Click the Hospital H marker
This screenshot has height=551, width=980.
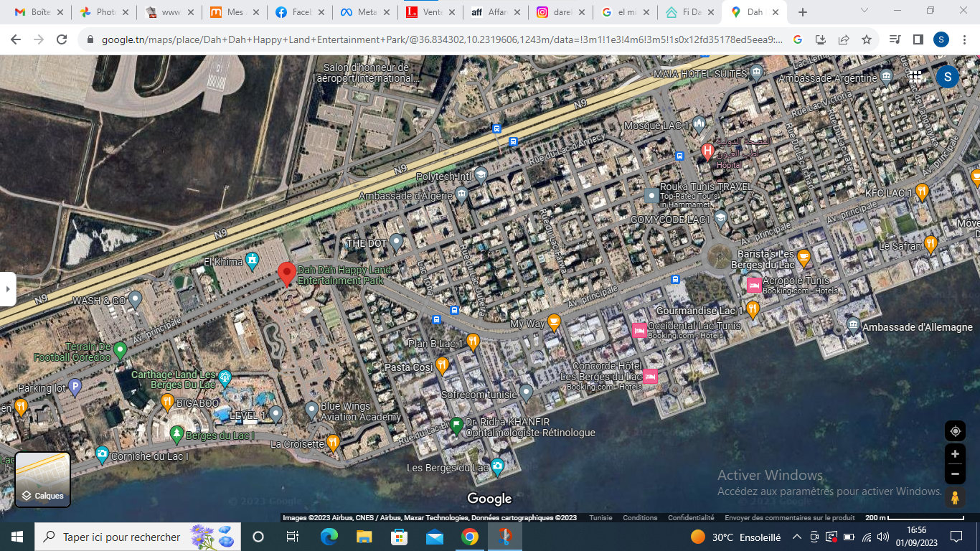[x=707, y=151]
